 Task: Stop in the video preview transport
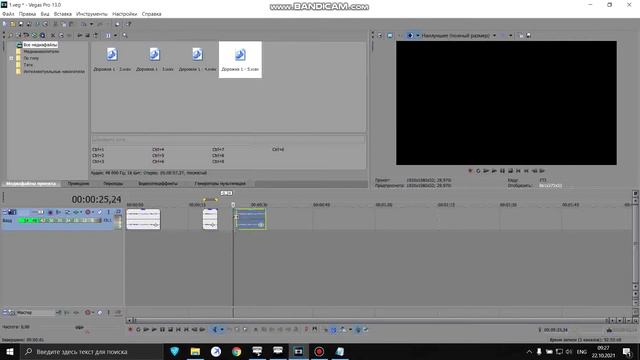click(x=510, y=171)
